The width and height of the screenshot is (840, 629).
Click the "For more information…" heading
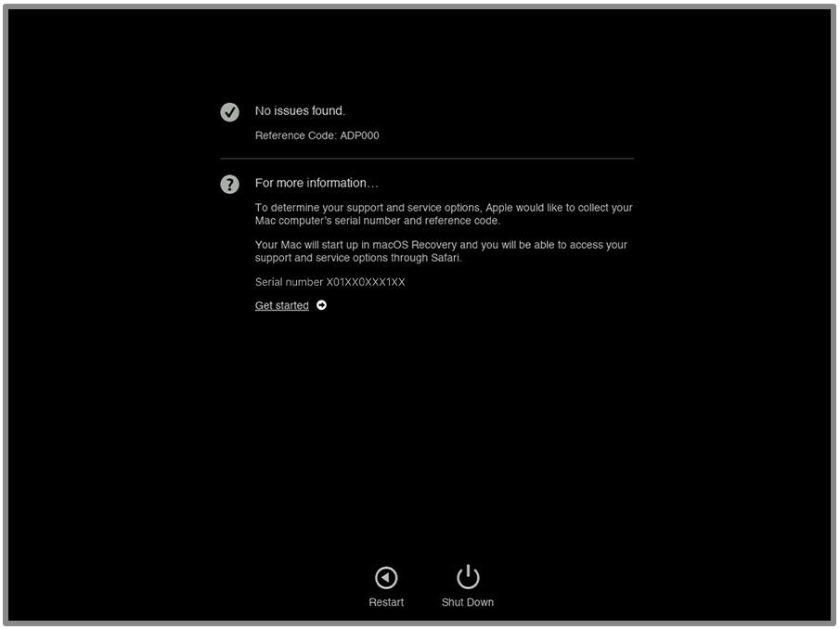[317, 183]
